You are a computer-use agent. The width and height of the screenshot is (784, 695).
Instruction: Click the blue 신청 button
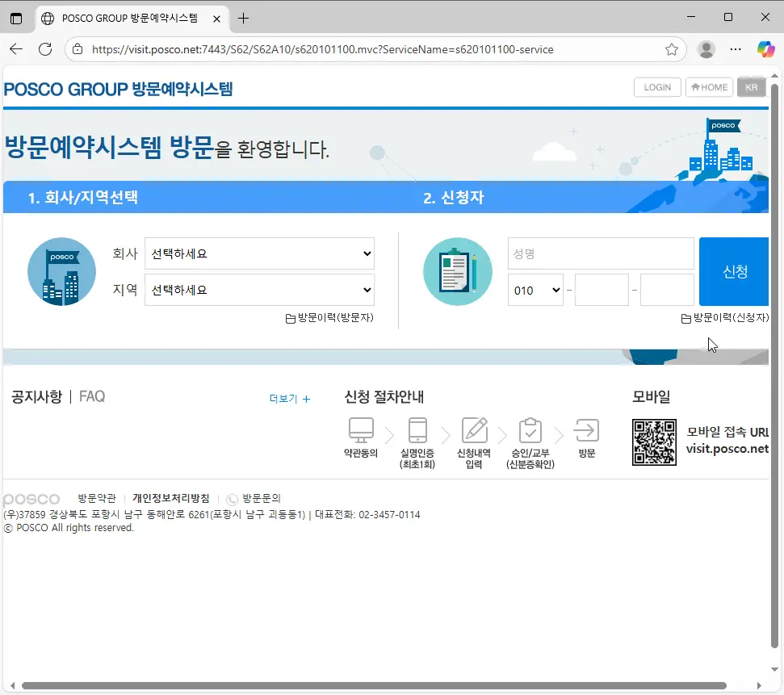point(734,272)
